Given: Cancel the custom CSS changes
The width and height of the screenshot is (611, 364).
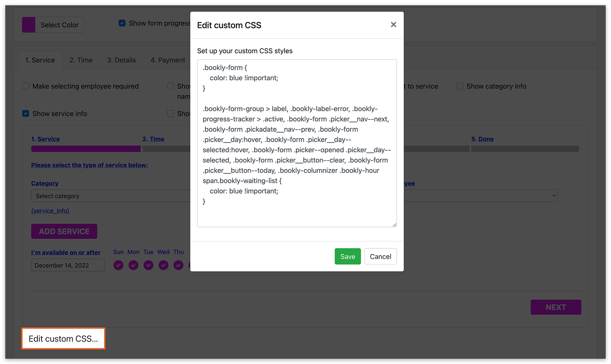Looking at the screenshot, I should 380,256.
